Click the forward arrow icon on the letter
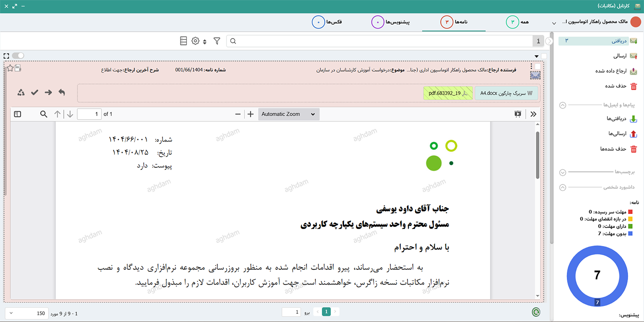Viewport: 644px width, 322px height. click(48, 92)
